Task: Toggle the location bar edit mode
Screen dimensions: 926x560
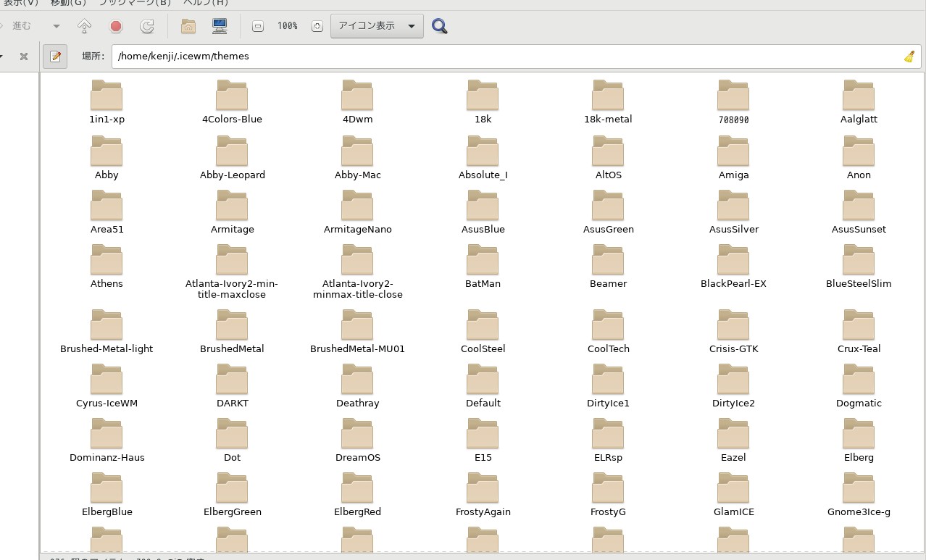Action: (x=55, y=56)
